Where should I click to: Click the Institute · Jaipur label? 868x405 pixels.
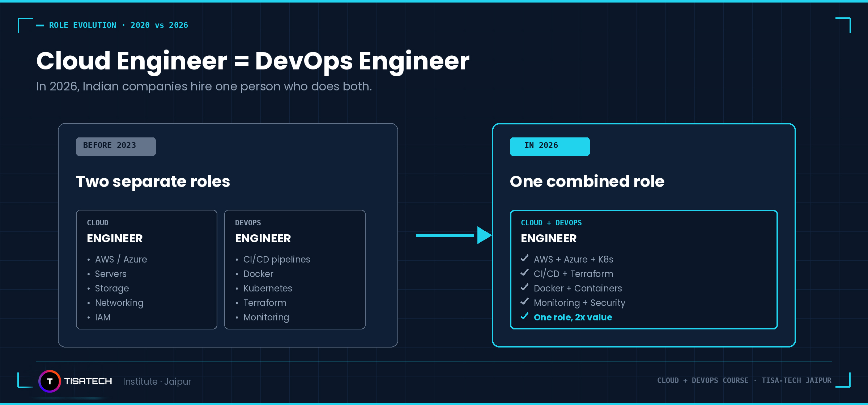[157, 381]
